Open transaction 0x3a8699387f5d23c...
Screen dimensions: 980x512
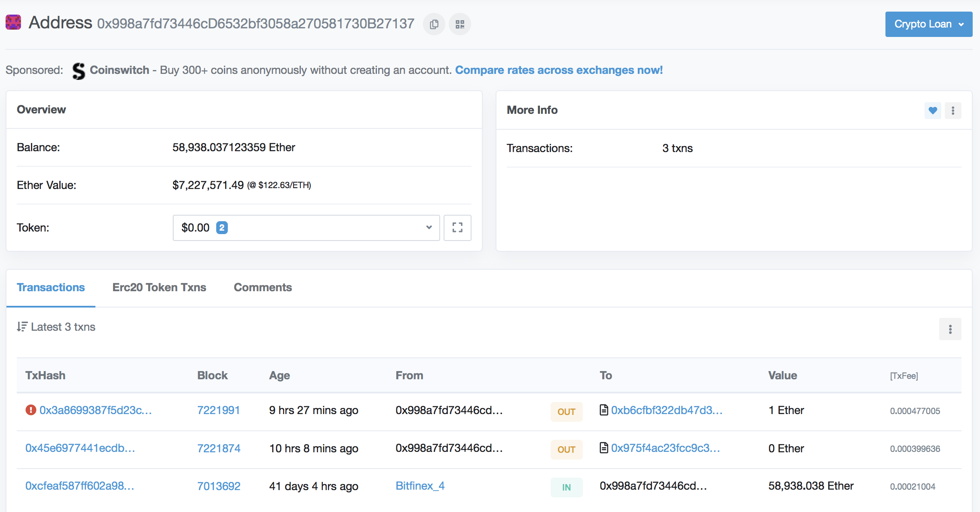tap(95, 410)
